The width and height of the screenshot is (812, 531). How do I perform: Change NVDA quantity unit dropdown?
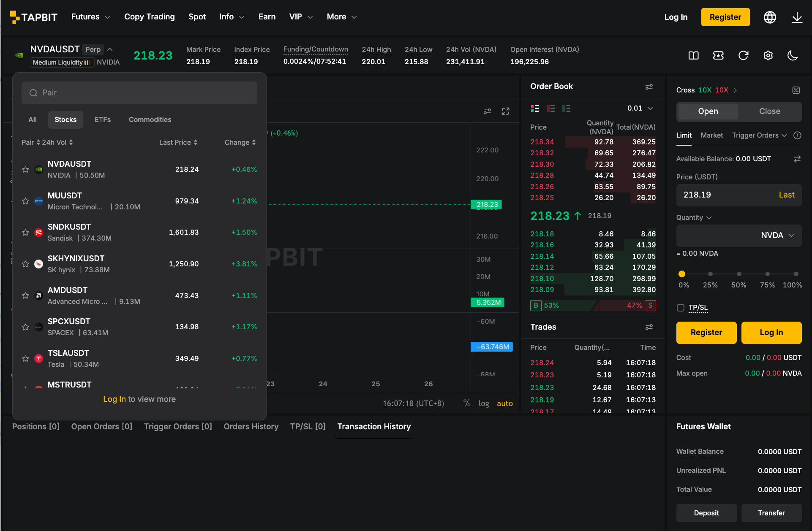click(x=777, y=236)
